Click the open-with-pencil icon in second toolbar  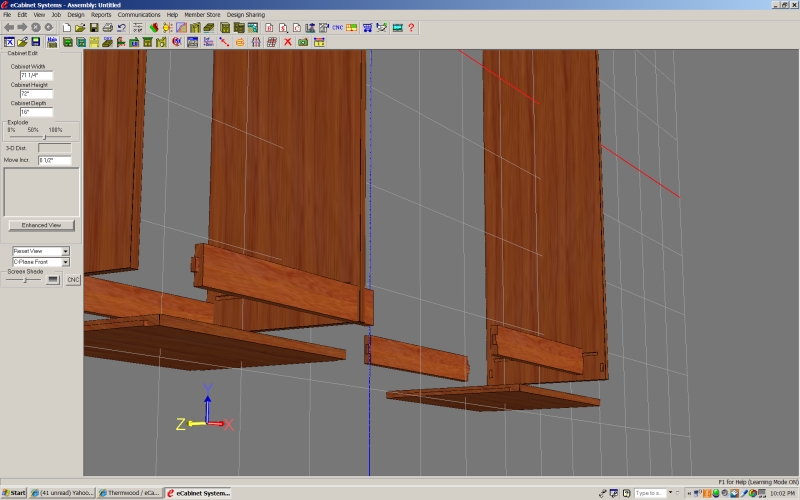pyautogui.click(x=22, y=42)
